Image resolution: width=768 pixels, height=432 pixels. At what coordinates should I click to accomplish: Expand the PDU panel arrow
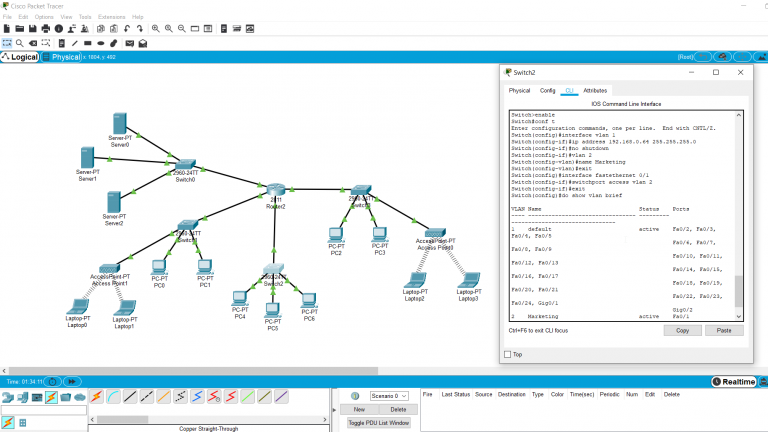click(335, 410)
